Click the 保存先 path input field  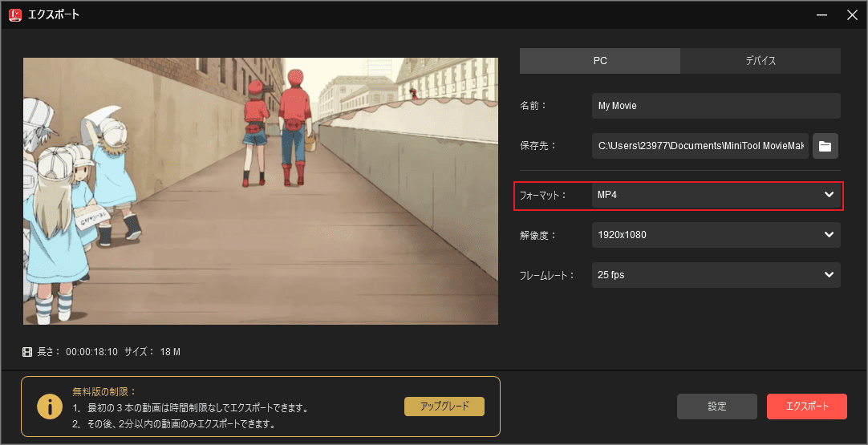[x=700, y=146]
